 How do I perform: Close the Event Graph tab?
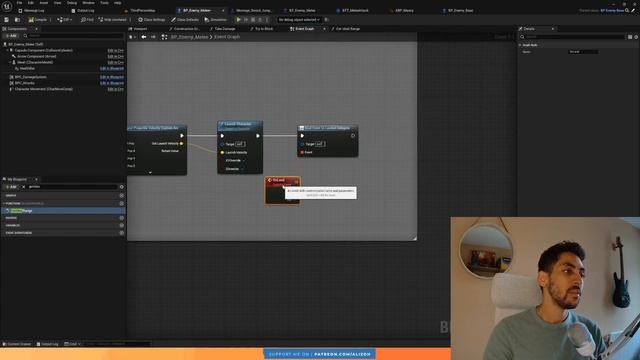324,29
